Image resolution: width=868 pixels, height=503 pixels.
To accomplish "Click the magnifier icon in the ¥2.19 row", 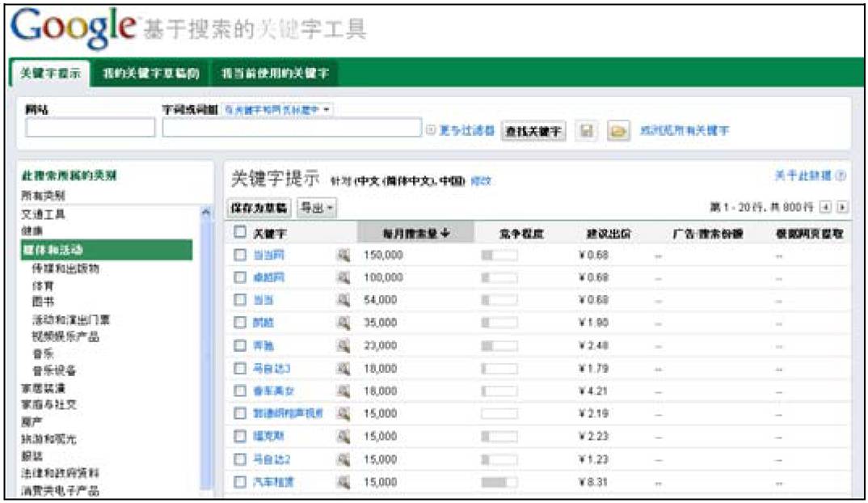I will click(x=343, y=414).
